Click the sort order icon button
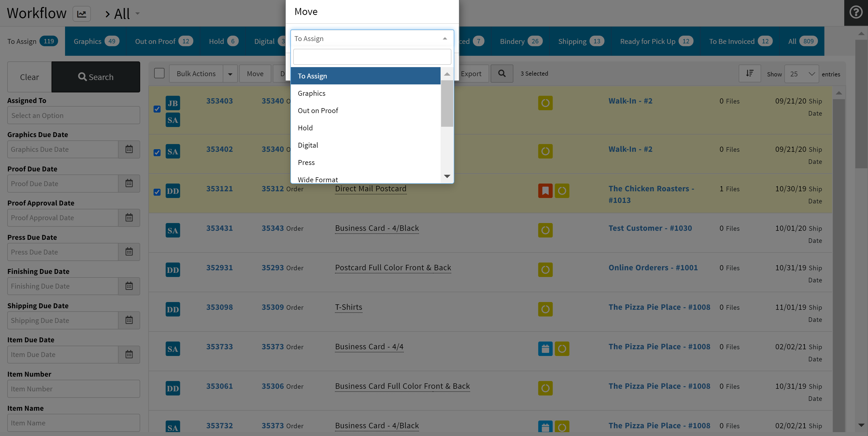Viewport: 868px width, 436px height. click(x=749, y=74)
